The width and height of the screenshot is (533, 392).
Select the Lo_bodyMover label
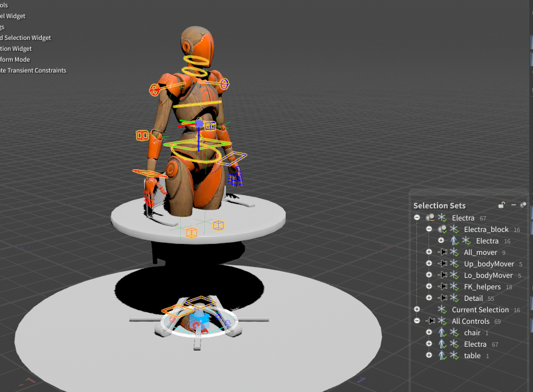coord(488,275)
